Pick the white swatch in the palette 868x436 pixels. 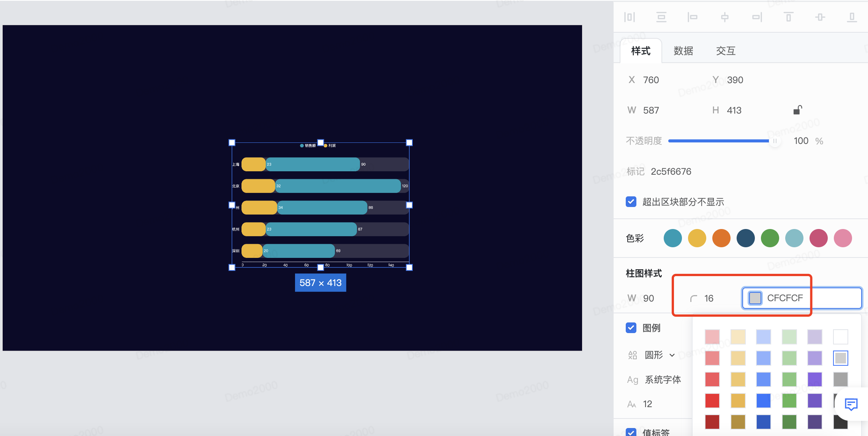pos(840,337)
